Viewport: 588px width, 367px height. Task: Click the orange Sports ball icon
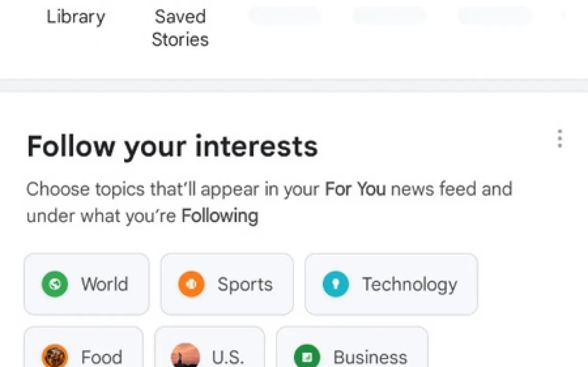[191, 284]
